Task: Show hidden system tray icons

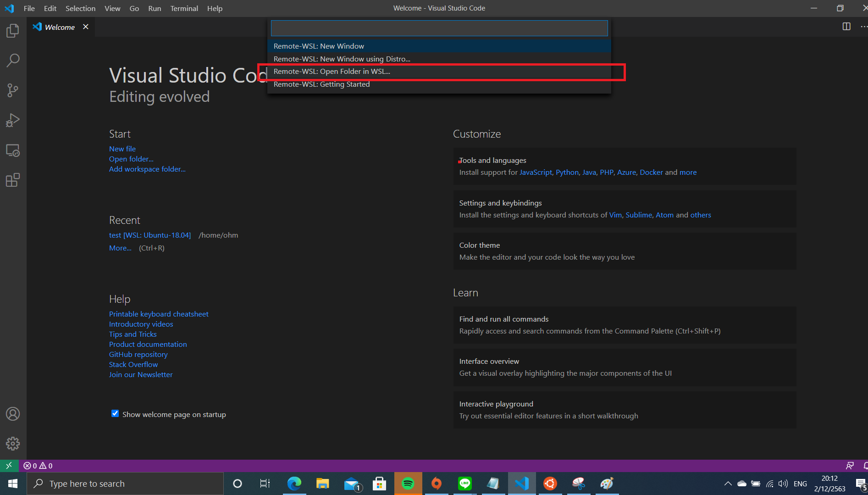Action: [728, 484]
